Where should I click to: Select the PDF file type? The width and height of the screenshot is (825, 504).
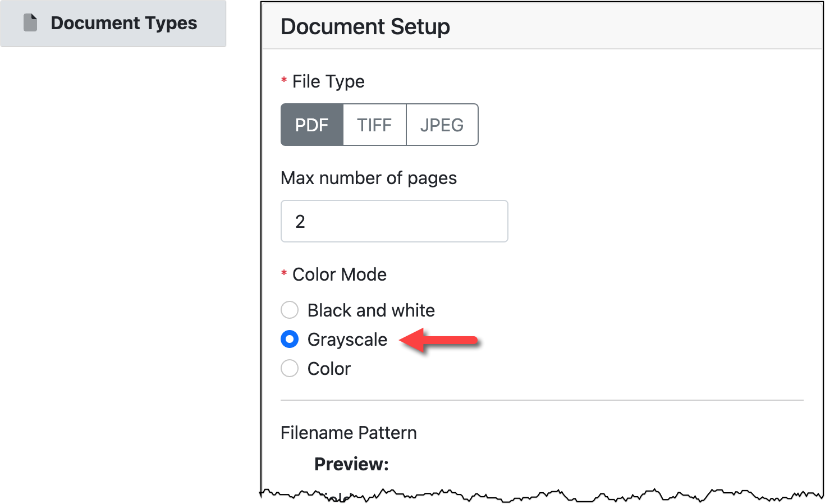311,125
